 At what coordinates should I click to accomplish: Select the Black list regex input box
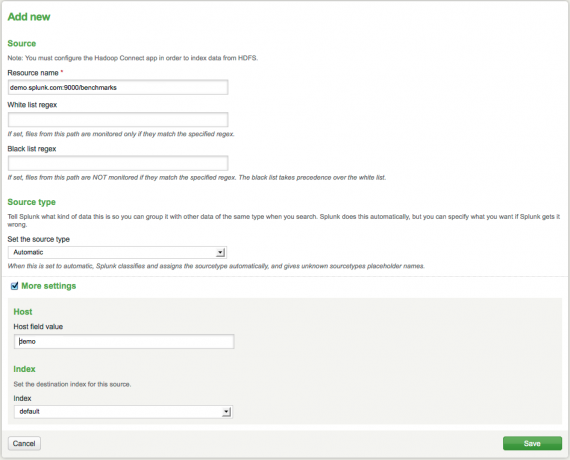click(x=118, y=163)
